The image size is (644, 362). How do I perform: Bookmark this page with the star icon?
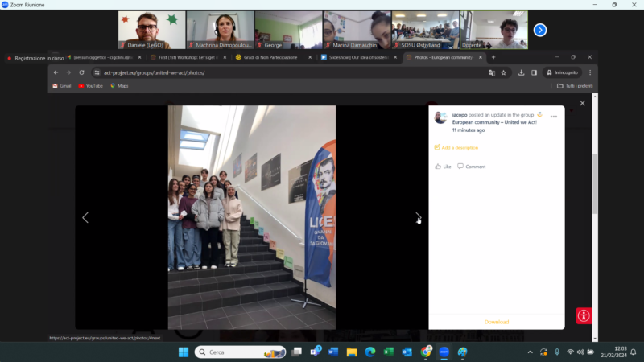point(504,72)
